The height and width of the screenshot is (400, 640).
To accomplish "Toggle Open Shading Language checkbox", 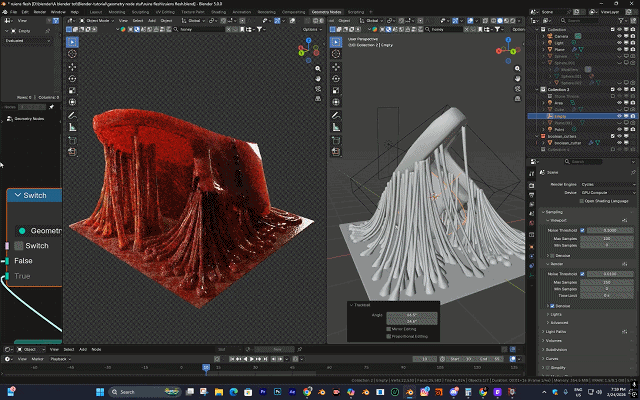I will pyautogui.click(x=579, y=201).
